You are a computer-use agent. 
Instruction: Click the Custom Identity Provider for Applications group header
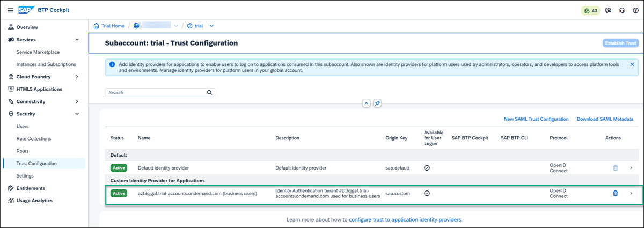pos(158,180)
